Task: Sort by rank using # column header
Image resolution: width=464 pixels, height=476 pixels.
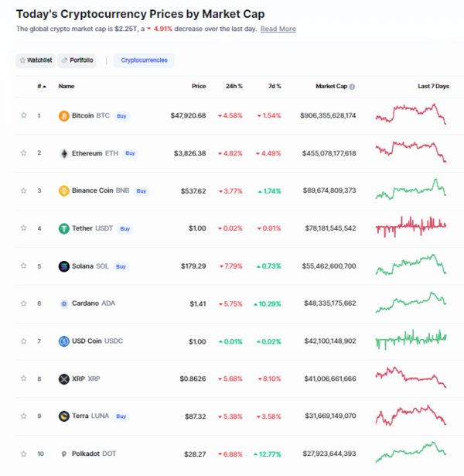Action: (x=41, y=87)
